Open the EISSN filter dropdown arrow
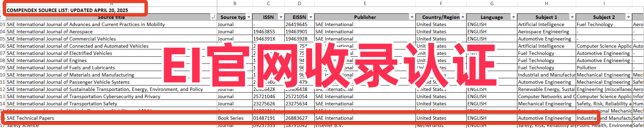Screen dimensions: 644x128 click(311, 17)
